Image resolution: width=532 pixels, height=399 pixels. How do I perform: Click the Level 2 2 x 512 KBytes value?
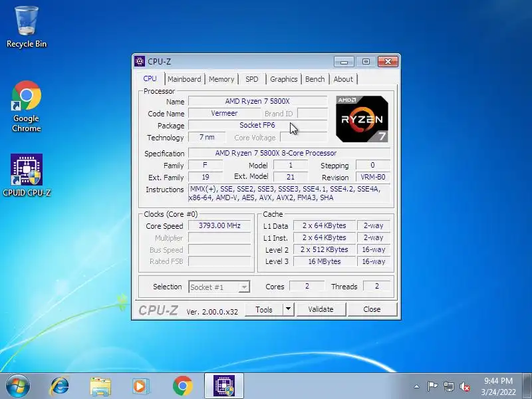[x=325, y=250]
